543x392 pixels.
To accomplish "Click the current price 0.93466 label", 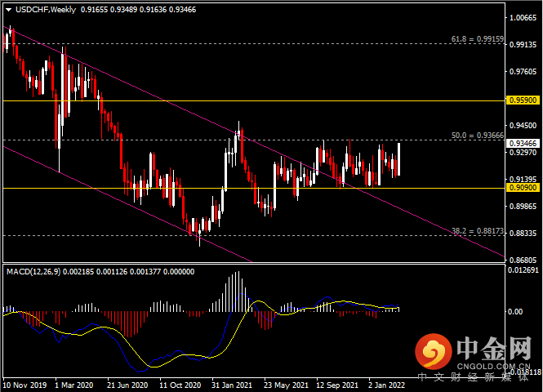I will [x=523, y=143].
